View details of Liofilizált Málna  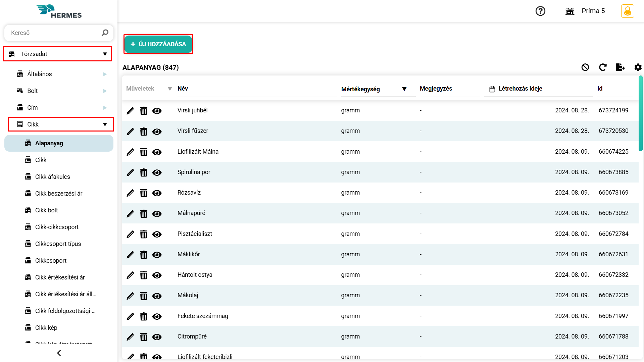pos(157,152)
